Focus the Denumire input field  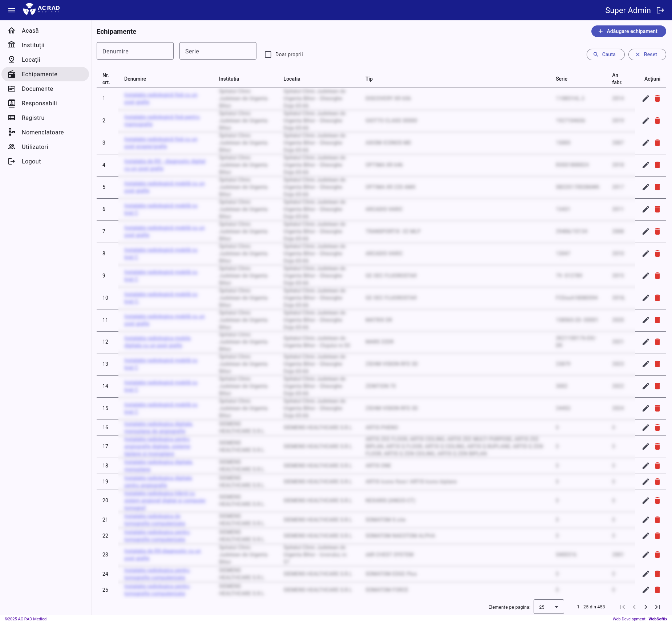coord(135,51)
